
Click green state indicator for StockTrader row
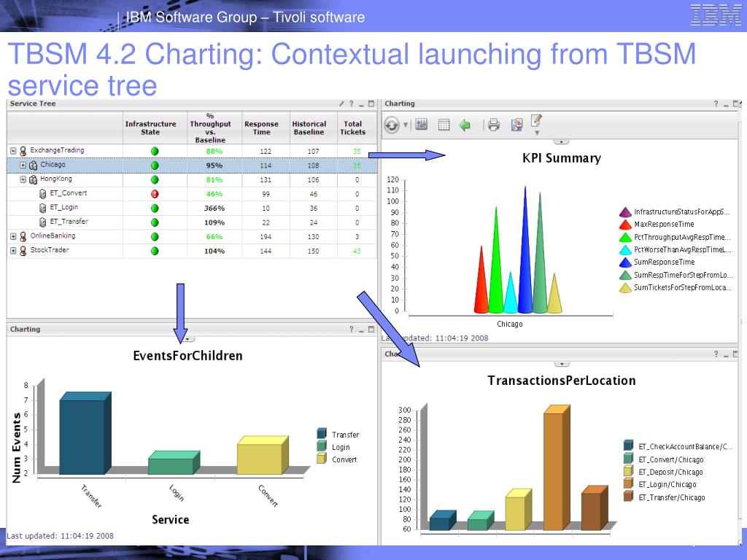[x=155, y=251]
